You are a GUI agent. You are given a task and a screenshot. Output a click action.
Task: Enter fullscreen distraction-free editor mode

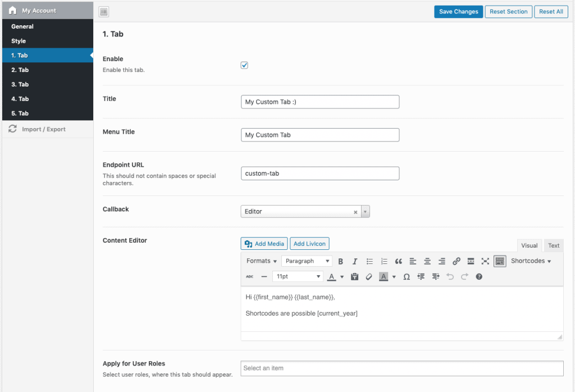point(485,261)
